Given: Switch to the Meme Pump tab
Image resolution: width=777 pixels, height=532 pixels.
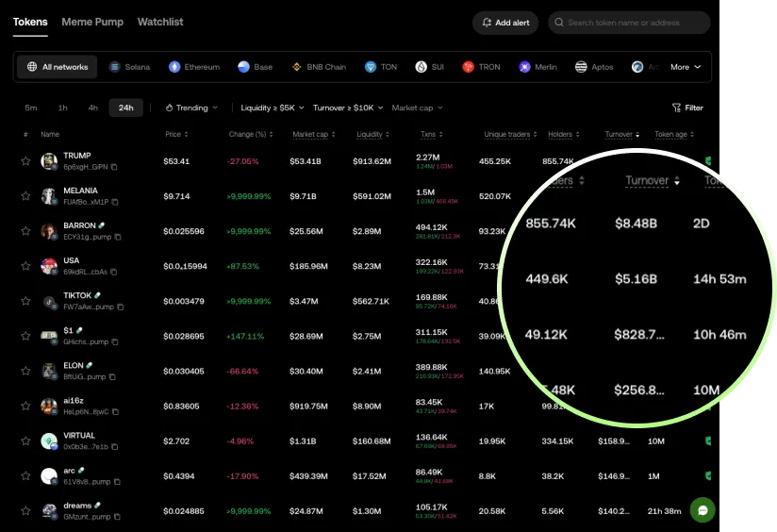Looking at the screenshot, I should click(92, 22).
